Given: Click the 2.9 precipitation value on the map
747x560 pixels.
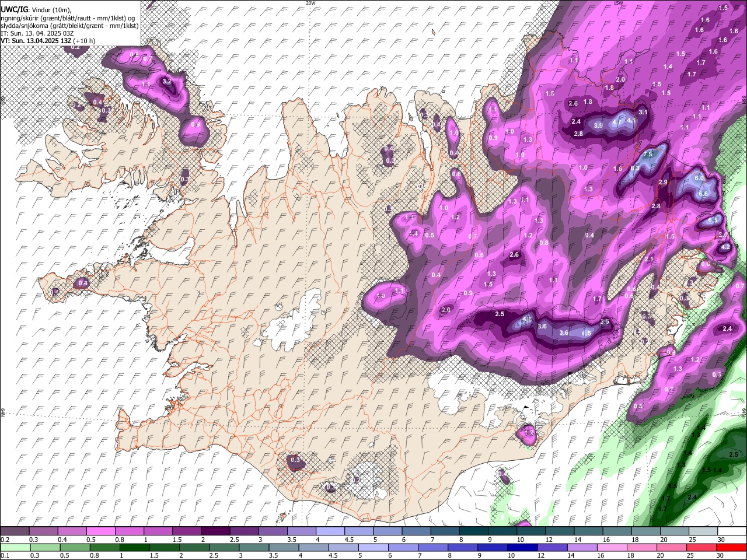Looking at the screenshot, I should click(663, 183).
